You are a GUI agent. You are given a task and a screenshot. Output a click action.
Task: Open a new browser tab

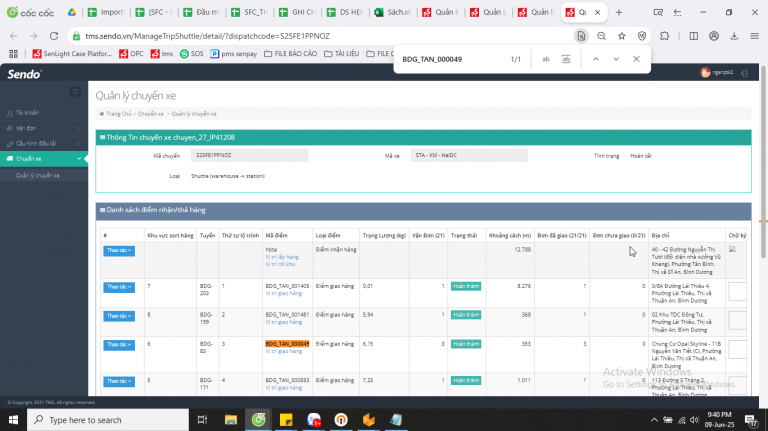tap(619, 13)
